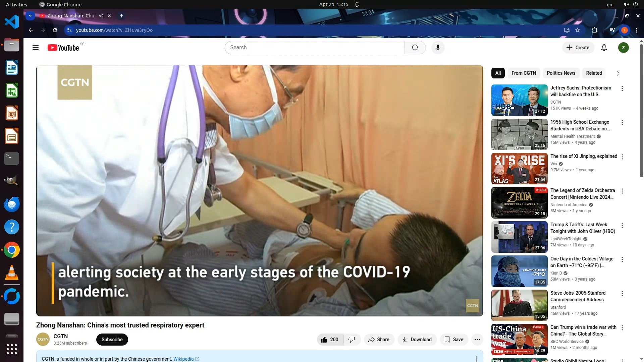Viewport: 644px width, 362px height.
Task: Expand more actions three-dot menu under video
Action: pos(477,340)
